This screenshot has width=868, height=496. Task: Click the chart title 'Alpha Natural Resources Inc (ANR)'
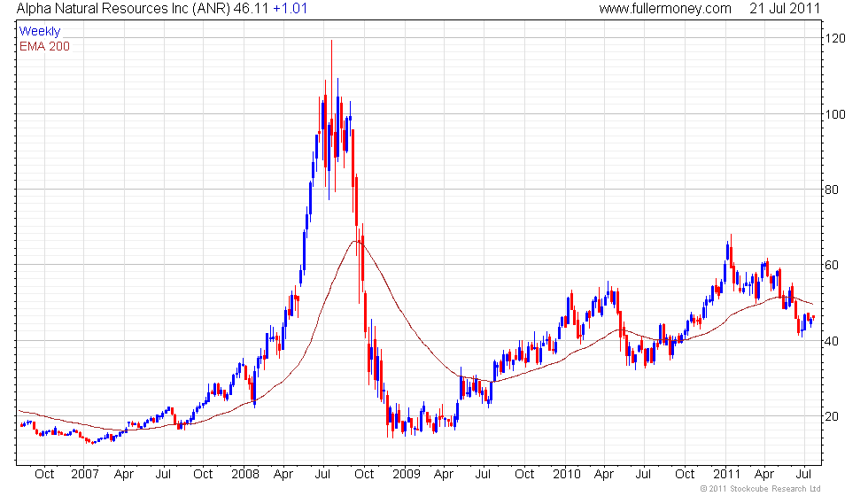[x=123, y=8]
